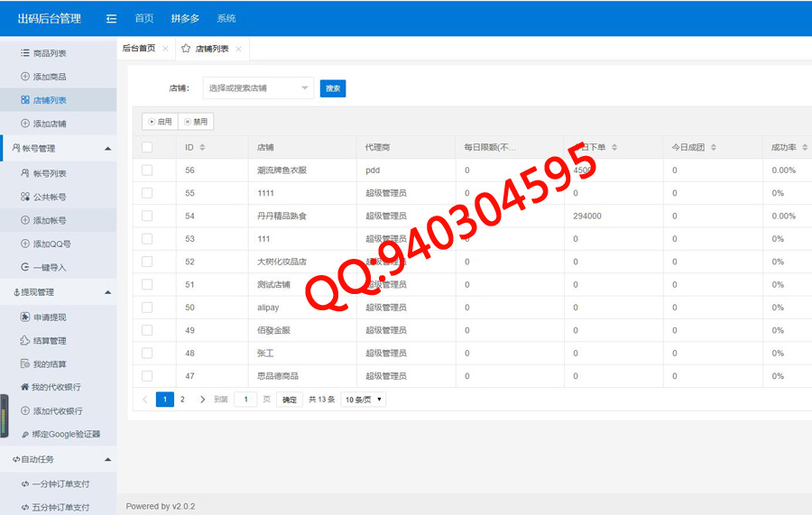Screen dimensions: 812x515
Task: Tick the select-all checkbox in table header
Action: pyautogui.click(x=147, y=147)
